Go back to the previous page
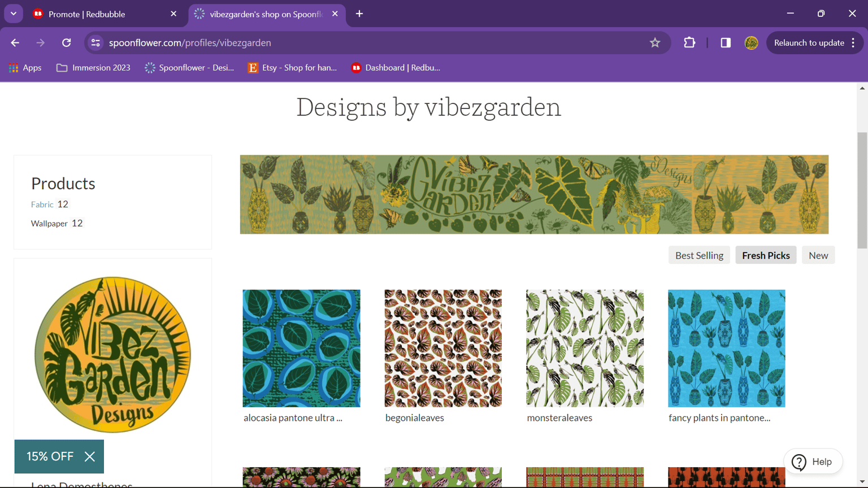The width and height of the screenshot is (868, 488). [15, 43]
